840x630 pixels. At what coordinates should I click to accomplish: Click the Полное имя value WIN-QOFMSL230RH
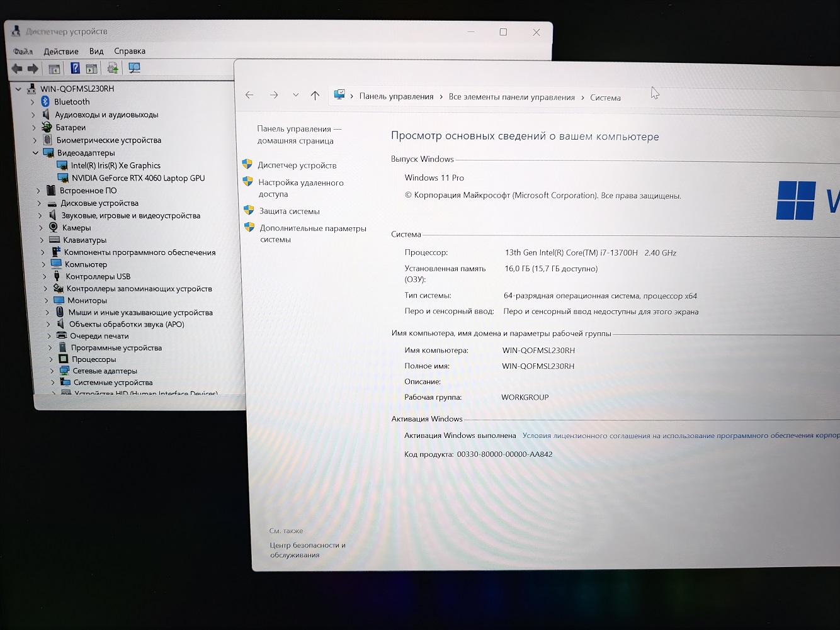pyautogui.click(x=538, y=366)
